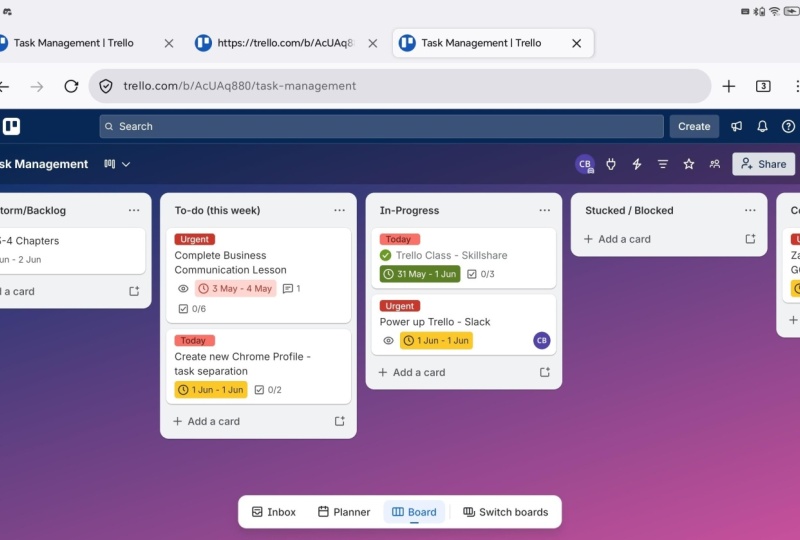
Task: Create card from template in Stucked / Blocked
Action: [x=750, y=239]
